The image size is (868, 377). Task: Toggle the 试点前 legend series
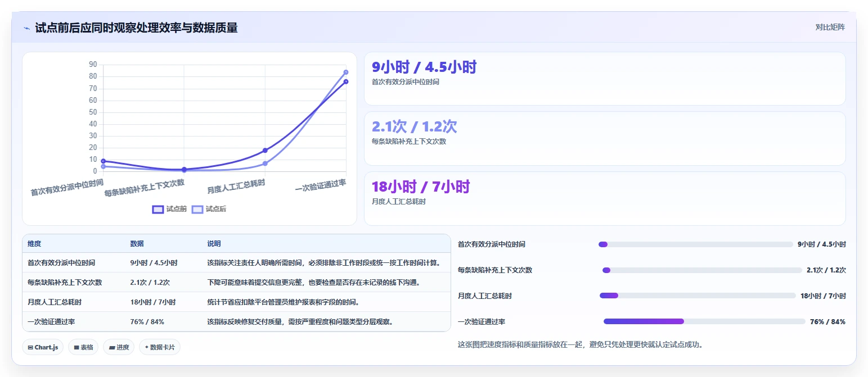[x=169, y=209]
